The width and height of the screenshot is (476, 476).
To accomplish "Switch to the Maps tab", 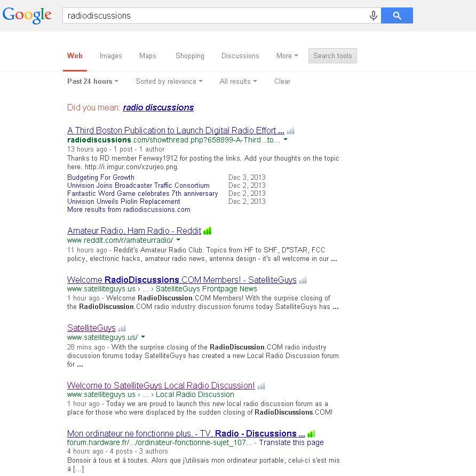I will click(x=147, y=56).
